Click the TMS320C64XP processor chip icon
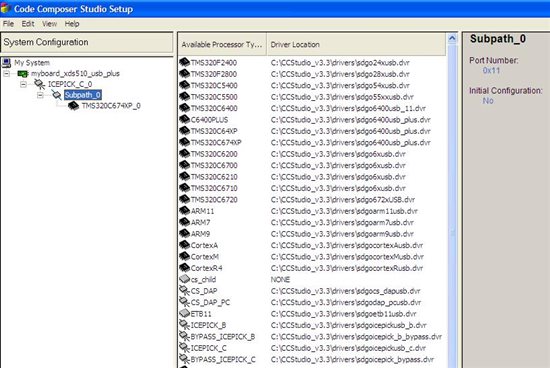Viewport: 550px width, 368px height. [185, 131]
